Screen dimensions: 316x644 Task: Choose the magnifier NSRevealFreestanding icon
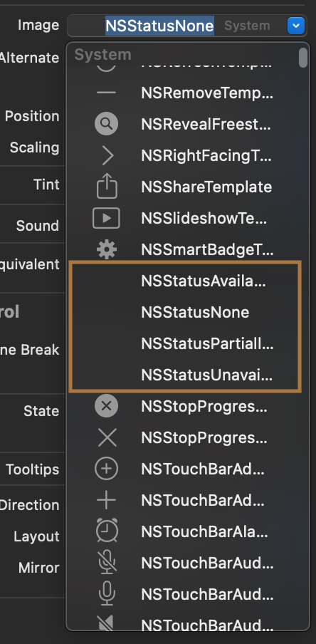(x=106, y=124)
